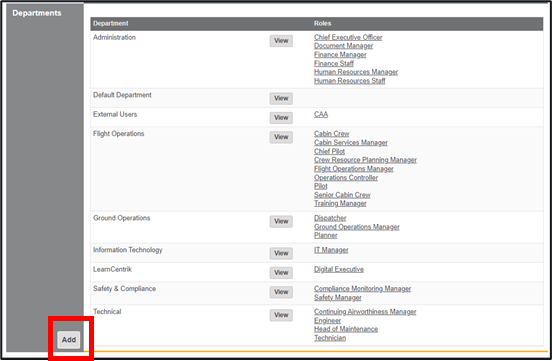Viewport: 552px width, 361px height.
Task: View the Administration department
Action: [281, 41]
